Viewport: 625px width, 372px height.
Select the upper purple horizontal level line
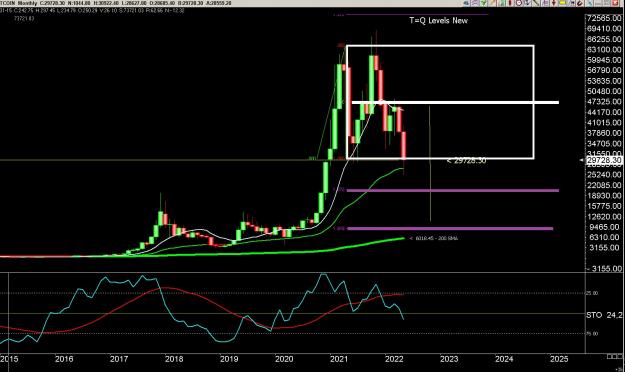452,191
